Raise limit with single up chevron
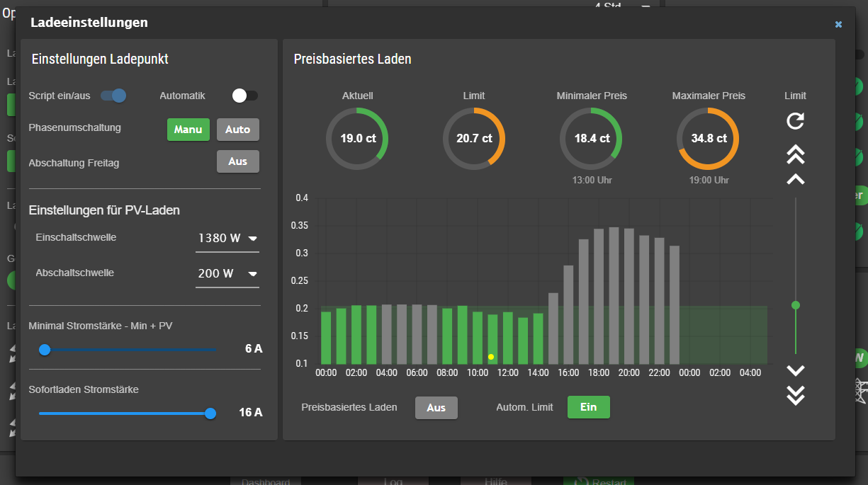 click(796, 179)
